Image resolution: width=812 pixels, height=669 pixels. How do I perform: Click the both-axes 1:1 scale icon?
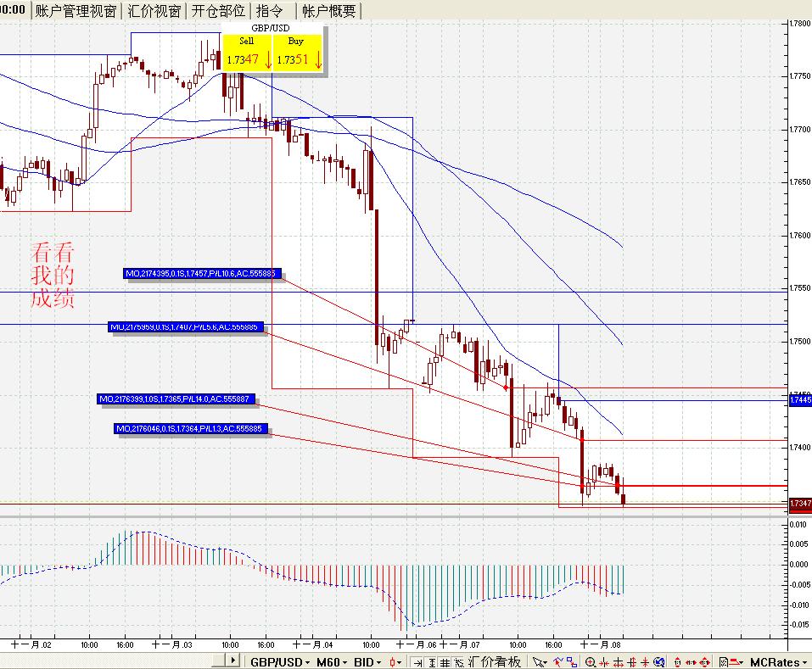tap(705, 661)
